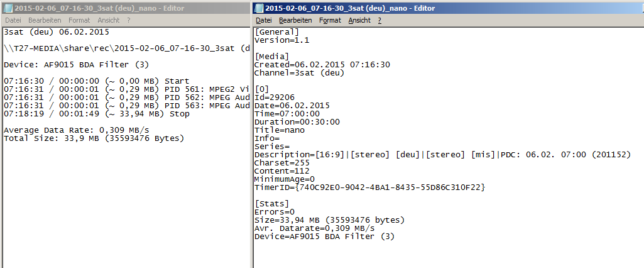Open Bearbeiten menu in the left editor

(45, 20)
